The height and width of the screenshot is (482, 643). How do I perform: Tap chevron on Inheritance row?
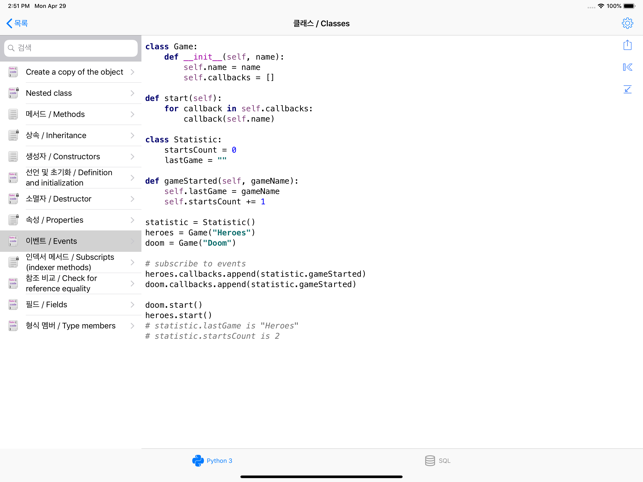point(132,135)
